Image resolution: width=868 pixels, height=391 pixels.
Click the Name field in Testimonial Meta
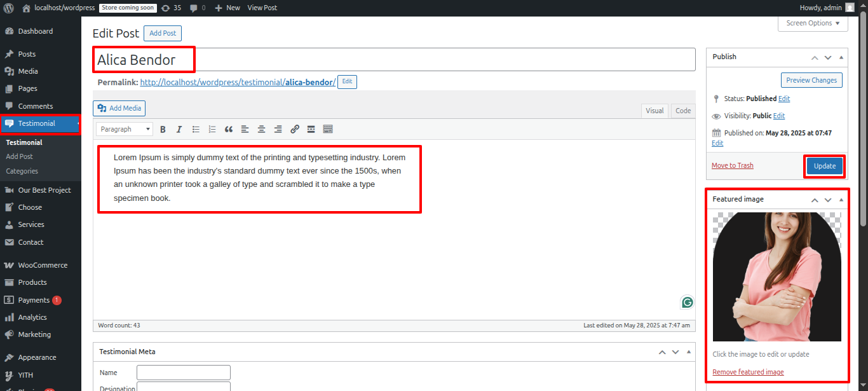[x=184, y=373]
